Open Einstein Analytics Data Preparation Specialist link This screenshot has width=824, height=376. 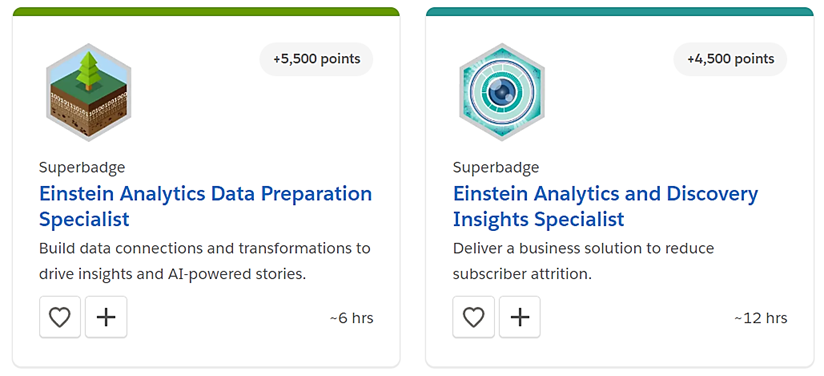pos(205,206)
